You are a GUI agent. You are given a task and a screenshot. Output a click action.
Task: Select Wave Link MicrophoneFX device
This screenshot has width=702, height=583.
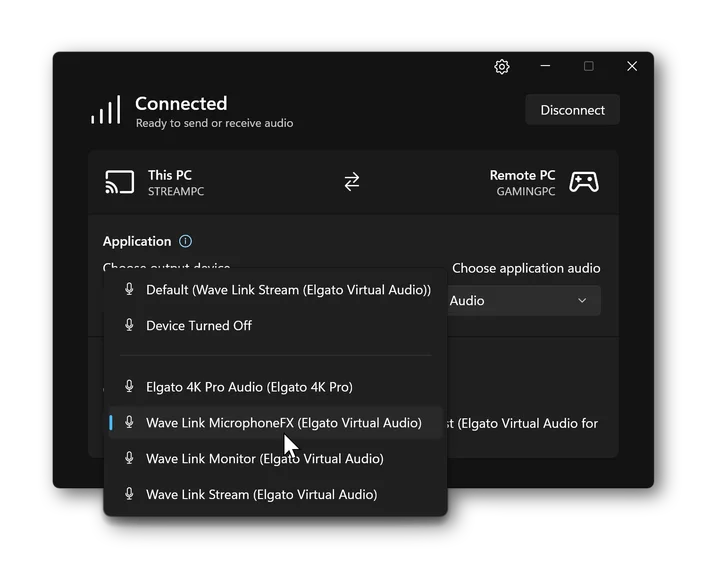pyautogui.click(x=275, y=423)
